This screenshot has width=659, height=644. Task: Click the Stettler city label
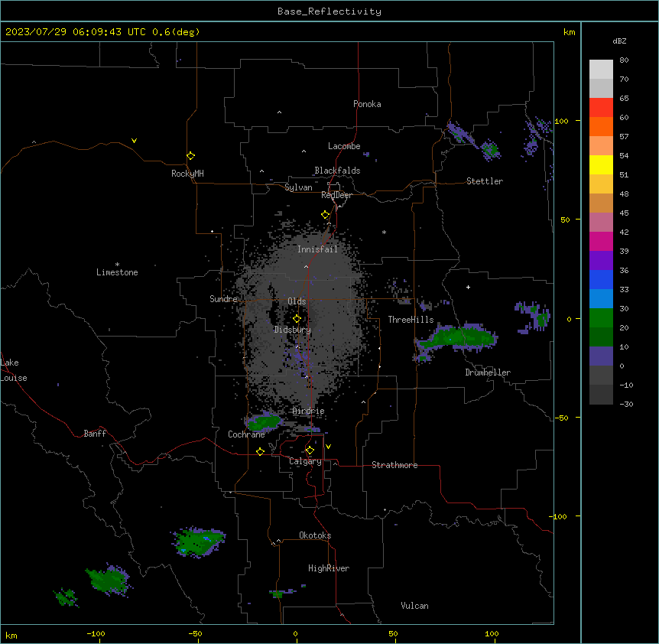point(485,181)
